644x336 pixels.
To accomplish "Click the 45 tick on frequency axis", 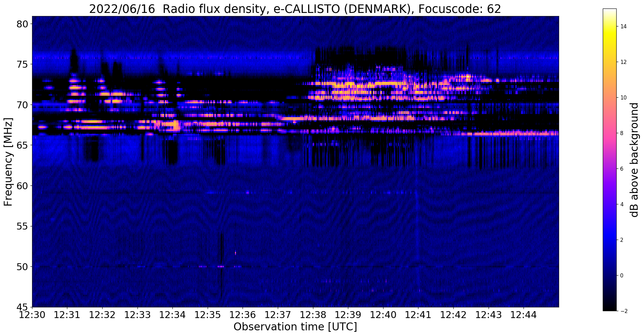I will tap(22, 307).
